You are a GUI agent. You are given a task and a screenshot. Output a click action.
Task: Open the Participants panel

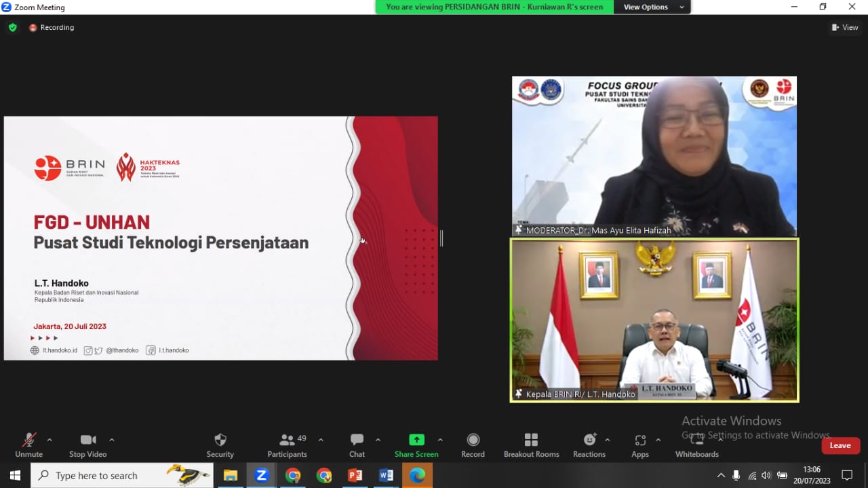[287, 445]
